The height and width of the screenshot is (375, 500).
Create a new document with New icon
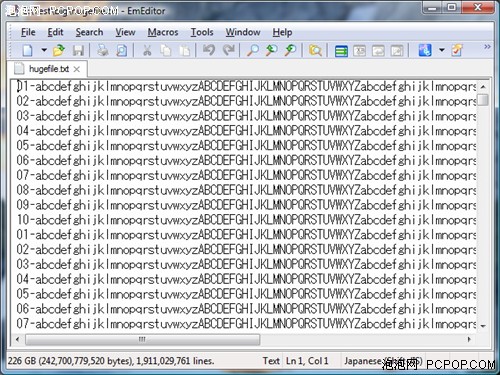[x=27, y=51]
